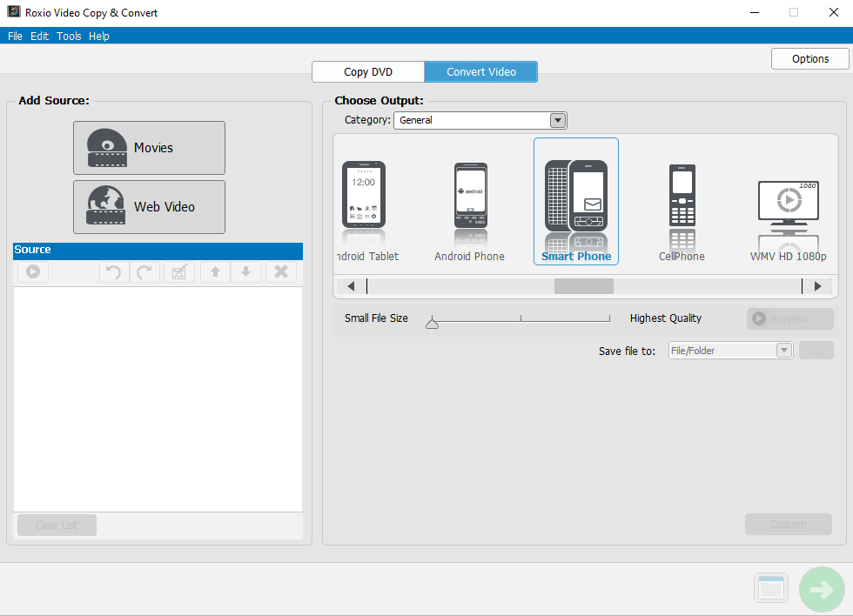Select the Smart Phone output device
The image size is (853, 616).
[576, 202]
